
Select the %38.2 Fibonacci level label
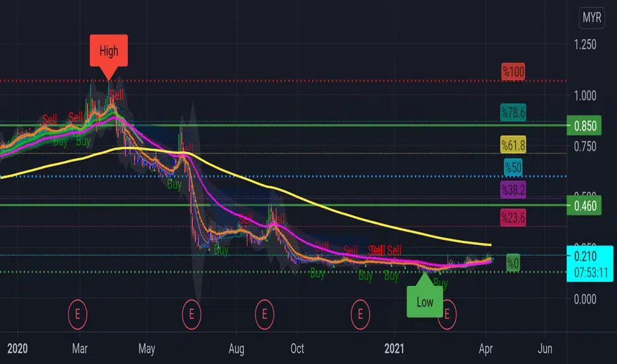click(513, 190)
